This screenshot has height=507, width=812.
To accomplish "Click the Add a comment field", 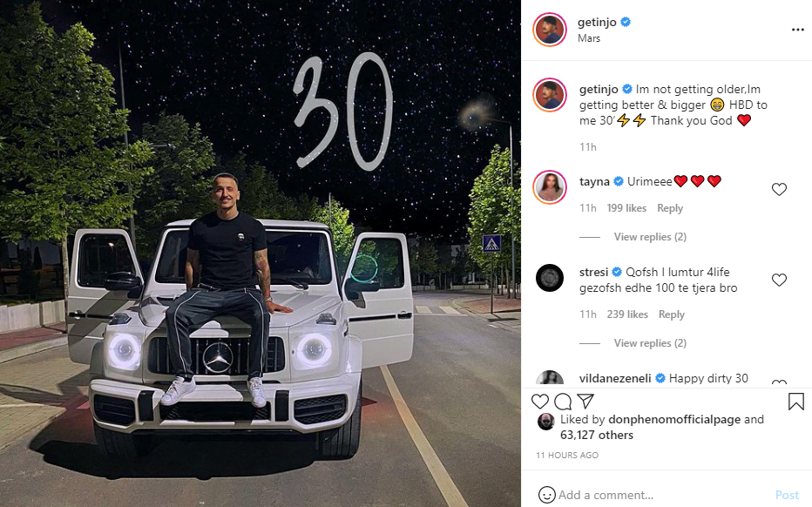I will click(665, 495).
